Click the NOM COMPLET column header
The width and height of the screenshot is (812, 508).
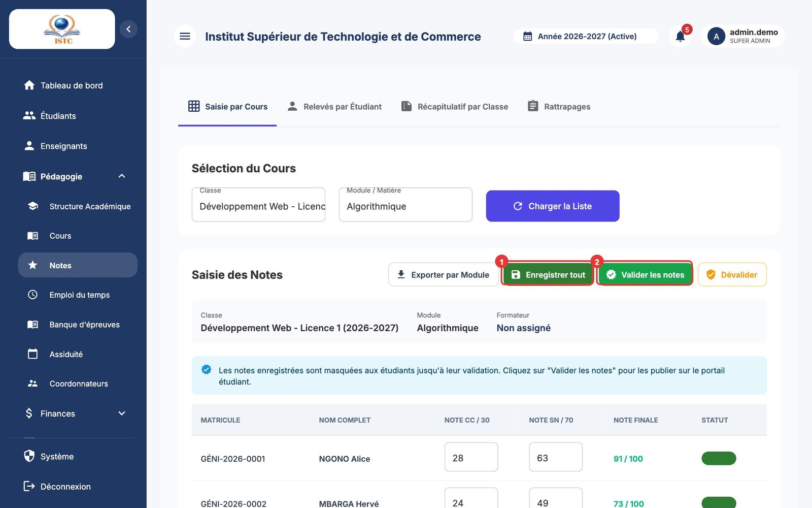(345, 420)
